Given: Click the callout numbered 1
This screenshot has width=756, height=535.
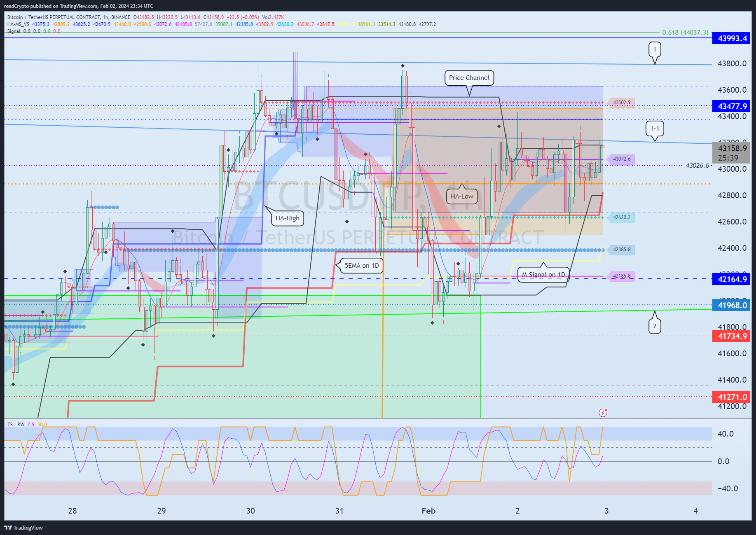Looking at the screenshot, I should point(655,49).
